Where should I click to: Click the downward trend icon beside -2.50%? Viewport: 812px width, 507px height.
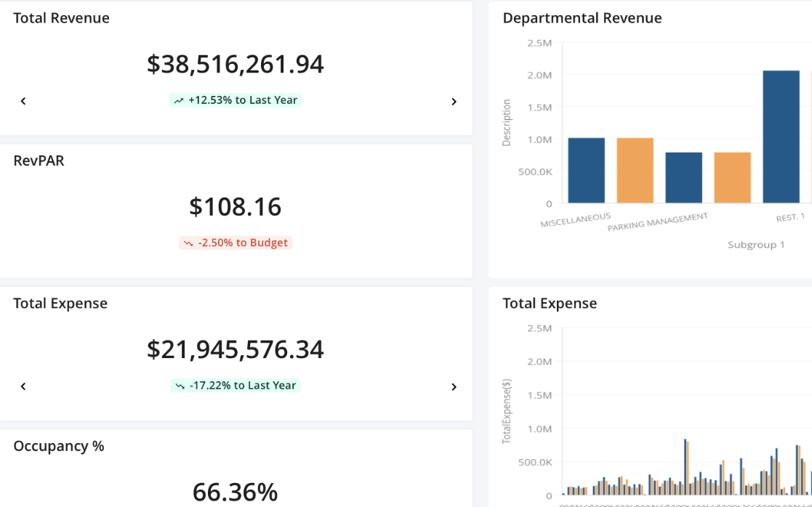coord(188,243)
